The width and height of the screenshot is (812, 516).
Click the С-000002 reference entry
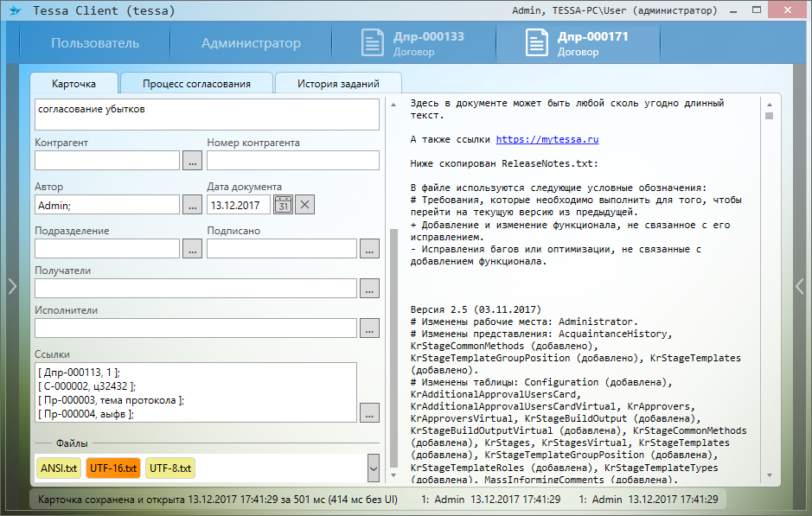click(x=87, y=386)
